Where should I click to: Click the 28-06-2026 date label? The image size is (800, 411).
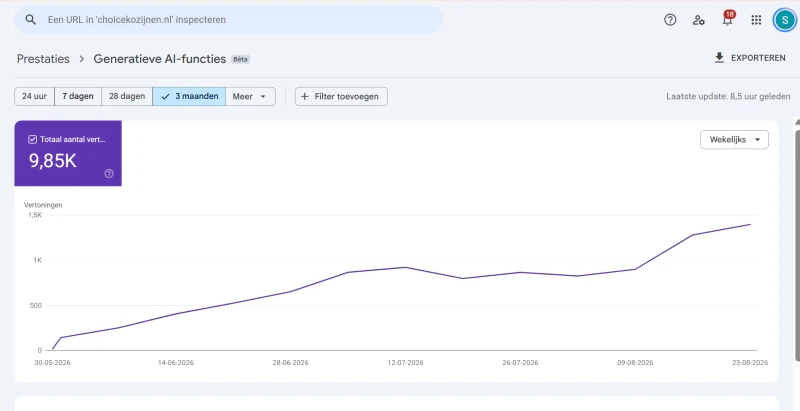point(290,363)
